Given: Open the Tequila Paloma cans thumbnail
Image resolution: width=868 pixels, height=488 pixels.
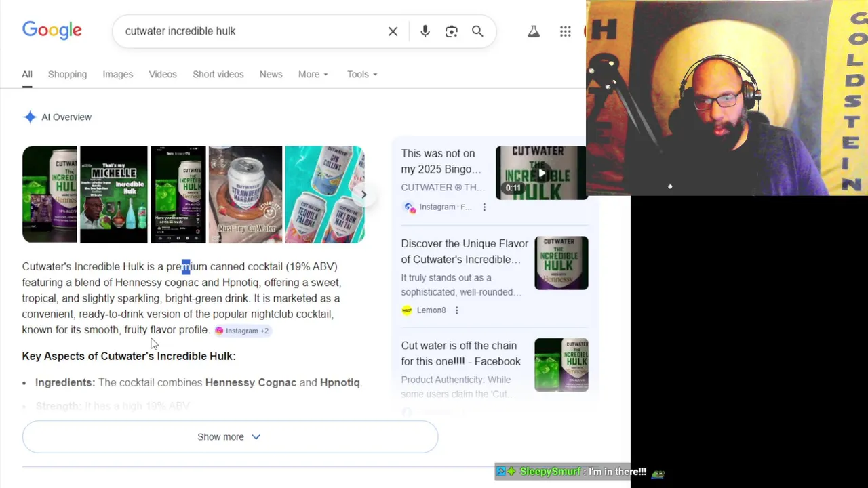Looking at the screenshot, I should [324, 195].
